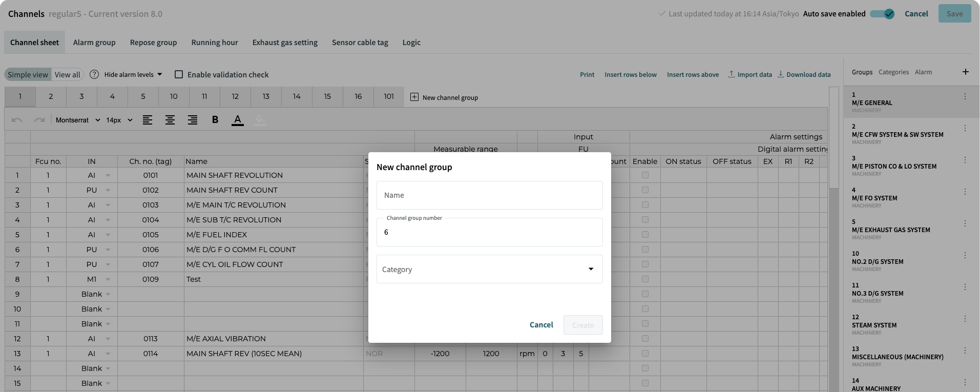Click Save button in header
The height and width of the screenshot is (392, 980).
[x=954, y=14]
